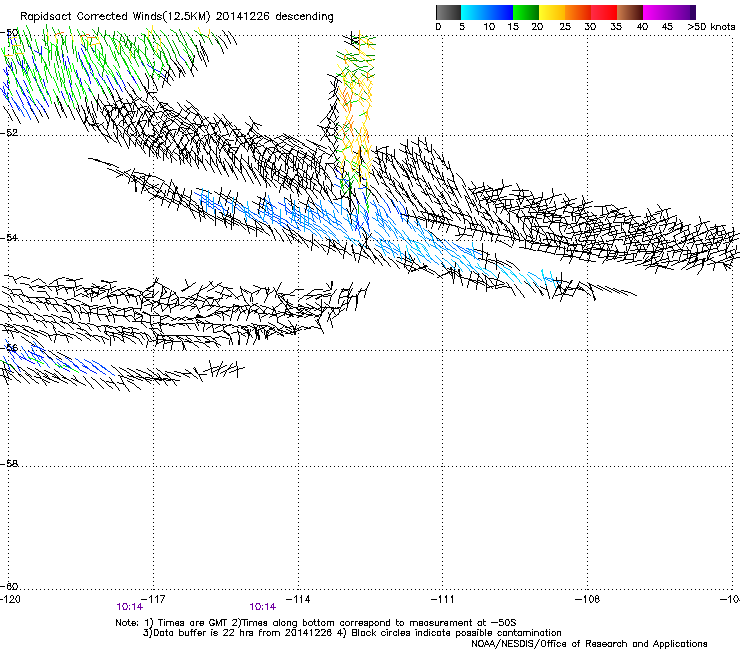The height and width of the screenshot is (650, 740).
Task: Click the '-117' longitude axis label
Action: [154, 599]
